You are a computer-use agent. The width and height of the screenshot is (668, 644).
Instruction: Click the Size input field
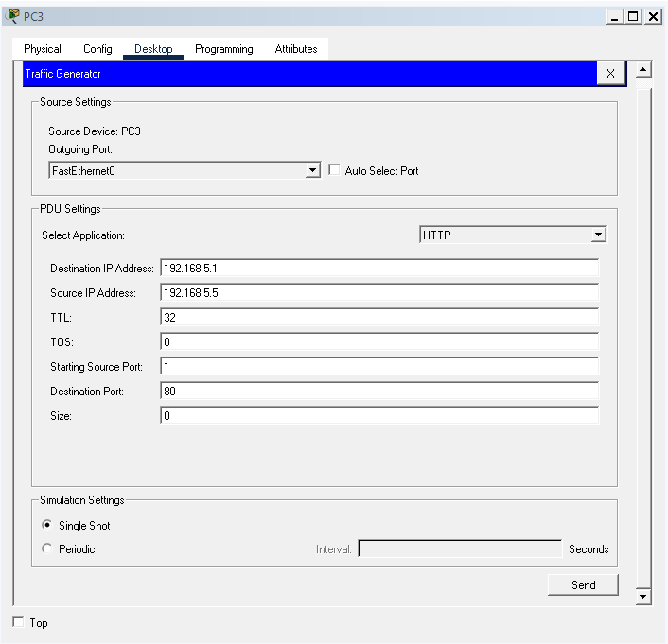pos(378,415)
